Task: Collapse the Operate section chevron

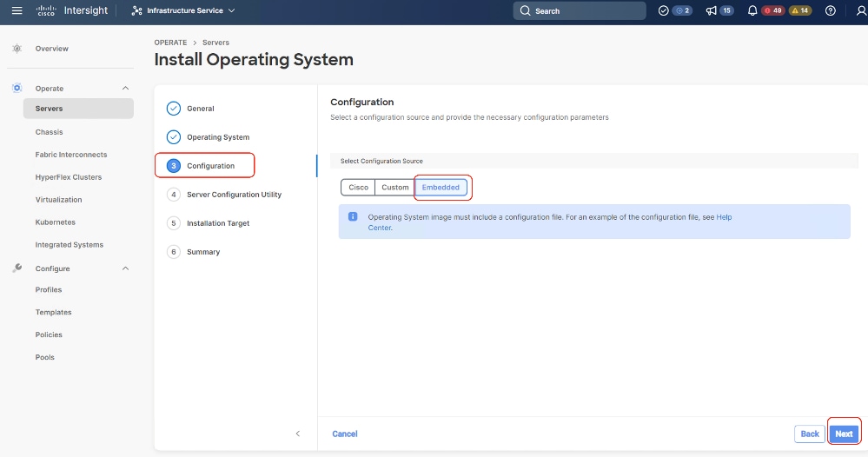Action: pyautogui.click(x=126, y=89)
